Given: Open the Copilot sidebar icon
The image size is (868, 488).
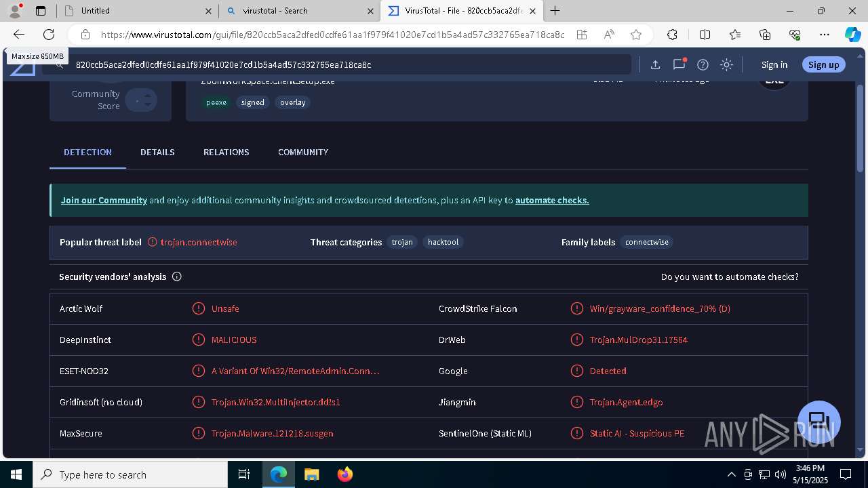Looking at the screenshot, I should click(x=852, y=35).
